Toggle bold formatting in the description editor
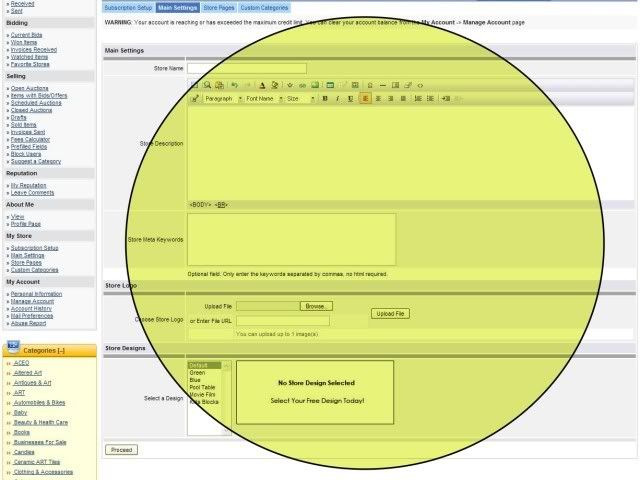The width and height of the screenshot is (640, 480). [x=325, y=98]
